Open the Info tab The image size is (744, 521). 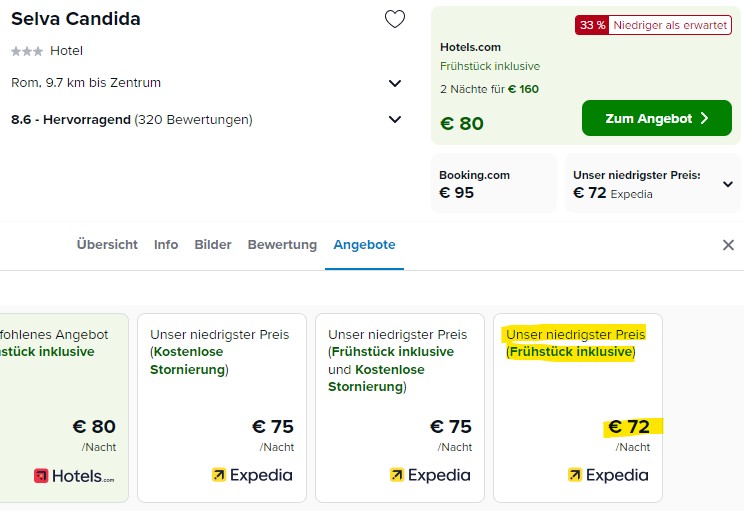166,244
